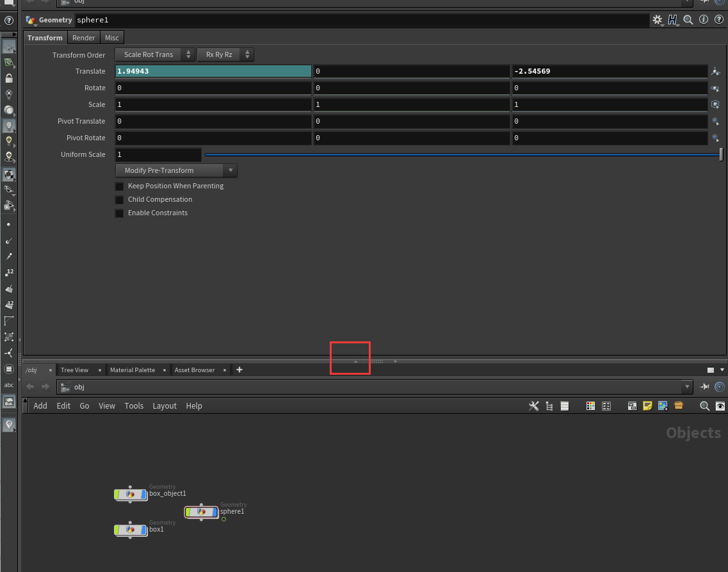Viewport: 728px width, 572px height.
Task: Switch to the Transform tab
Action: coord(45,38)
